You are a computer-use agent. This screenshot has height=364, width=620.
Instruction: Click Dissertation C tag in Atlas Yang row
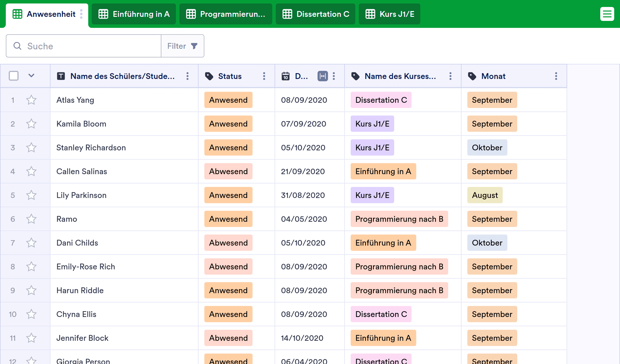[x=381, y=100]
